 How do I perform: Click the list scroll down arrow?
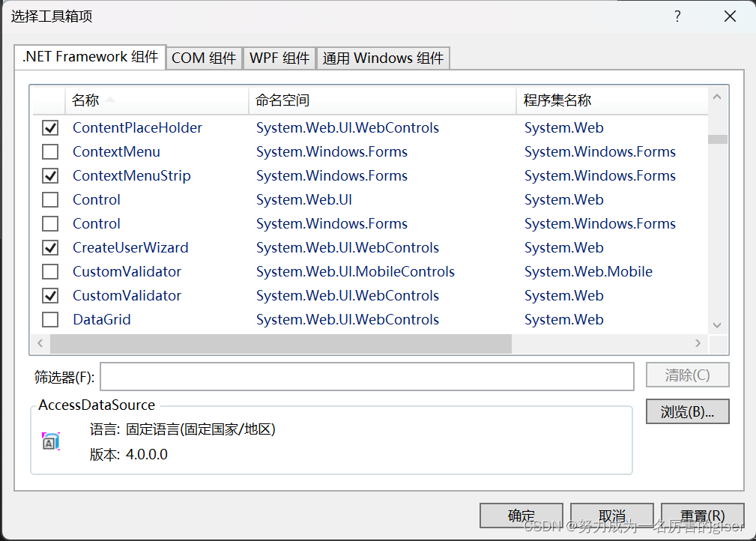tap(718, 325)
